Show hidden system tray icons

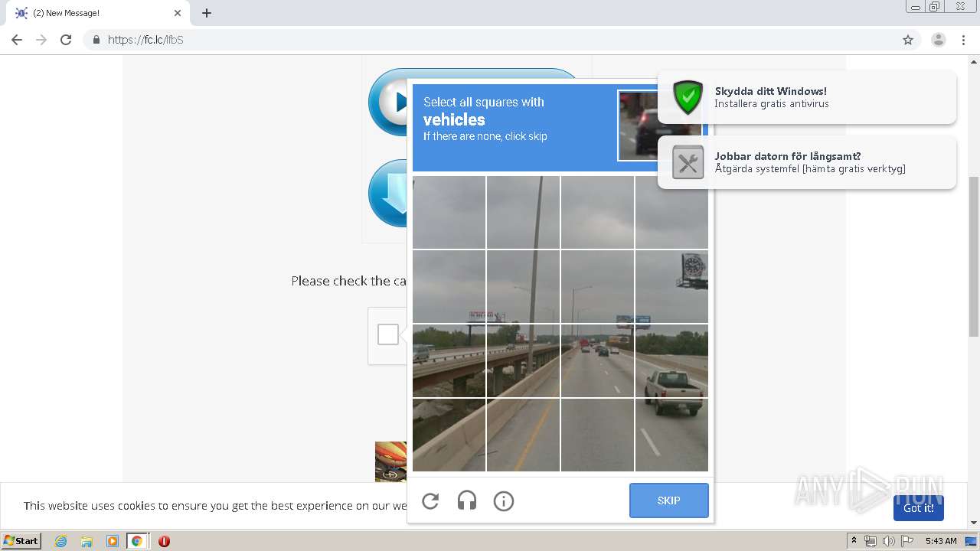point(854,541)
